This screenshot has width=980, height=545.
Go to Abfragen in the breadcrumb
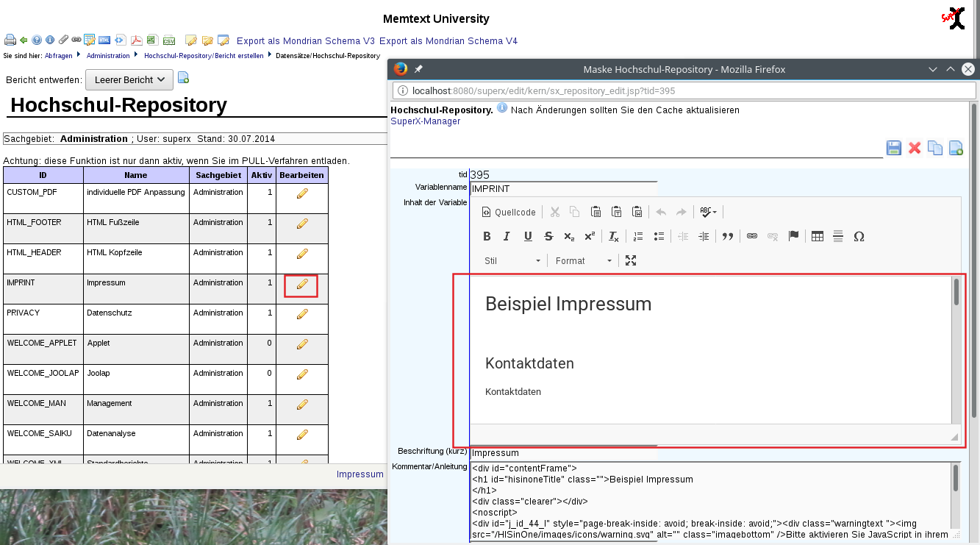58,56
